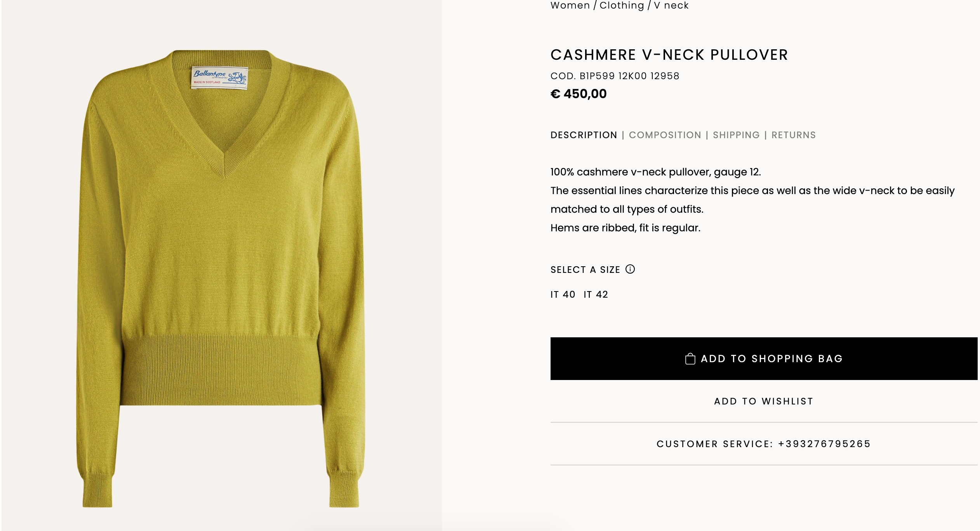Open the Clothing breadcrumb category
This screenshot has height=531, width=980.
(622, 5)
